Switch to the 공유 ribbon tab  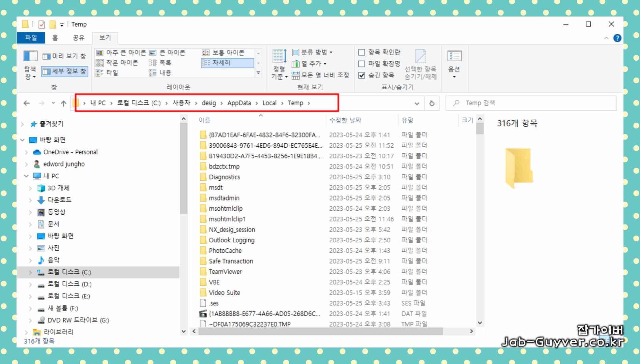[x=79, y=38]
